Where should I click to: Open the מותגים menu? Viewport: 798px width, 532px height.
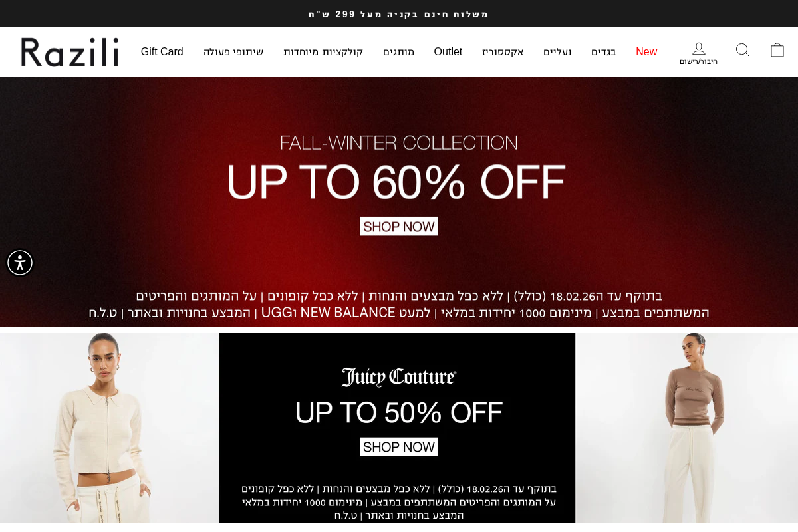(x=398, y=52)
